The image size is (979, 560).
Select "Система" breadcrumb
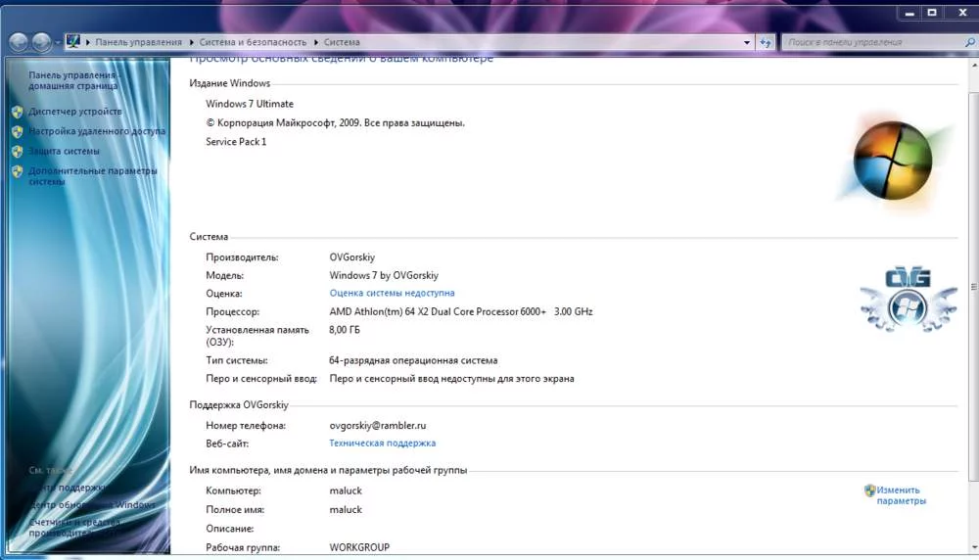pos(342,42)
